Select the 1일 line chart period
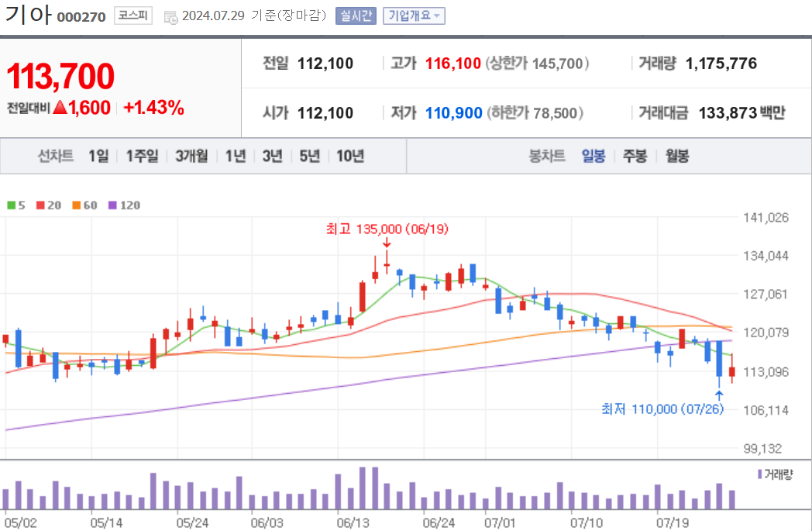 coord(98,155)
